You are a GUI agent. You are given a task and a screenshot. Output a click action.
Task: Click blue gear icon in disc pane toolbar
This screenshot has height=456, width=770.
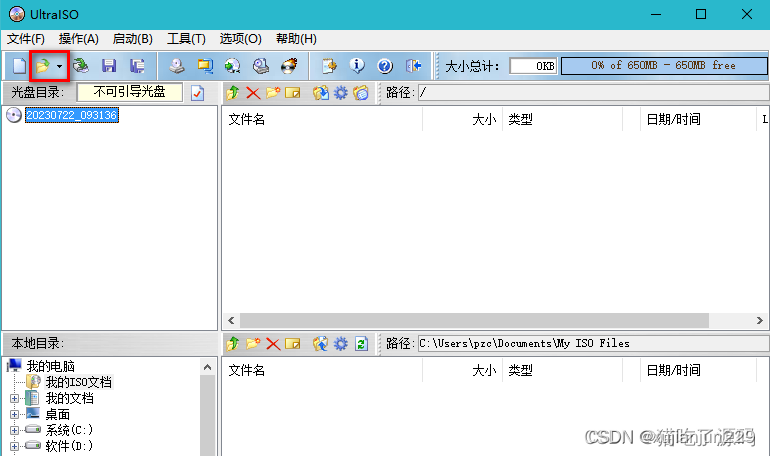(341, 93)
